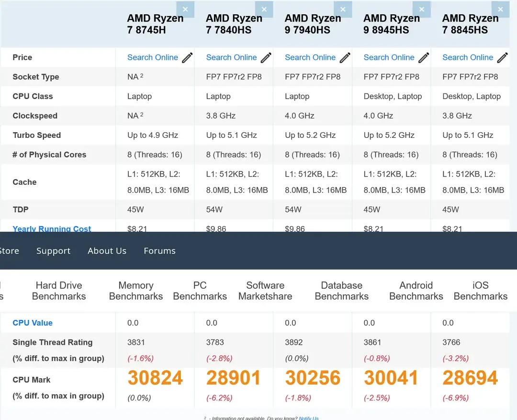Click CPU Mark score 30256
The image size is (517, 420).
coord(313,378)
